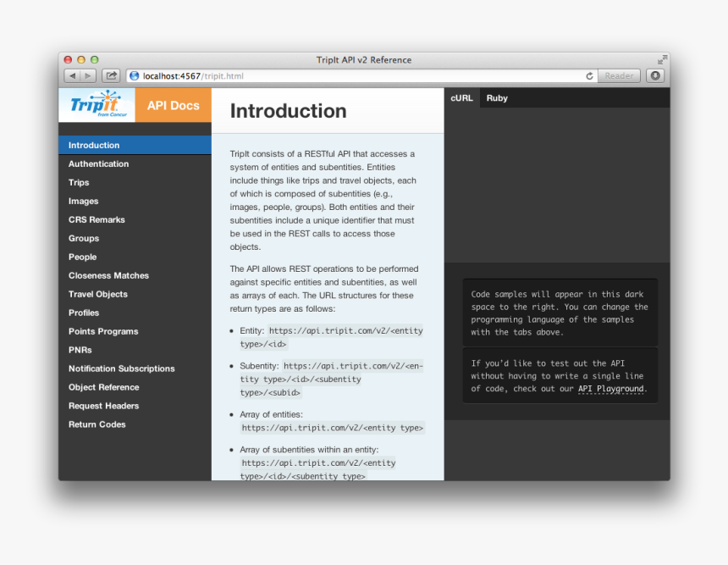Minimize the window with yellow button
Viewport: 728px width, 565px height.
tap(81, 59)
